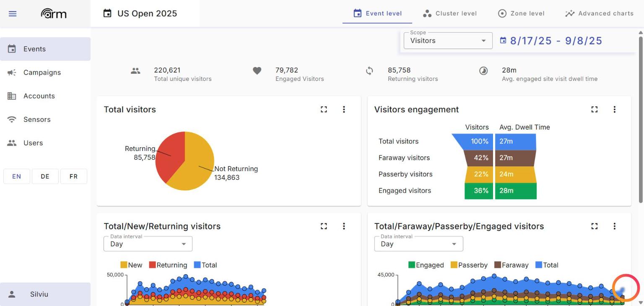644x306 pixels.
Task: Click the calendar icon next to date range
Action: (x=503, y=41)
